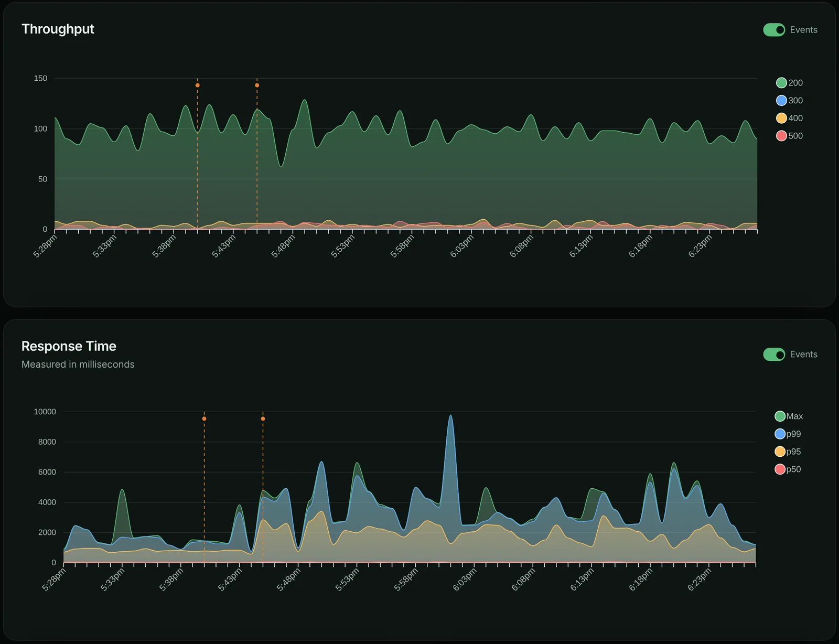The width and height of the screenshot is (839, 644).
Task: Click 'Measured in milliseconds' subtitle
Action: 78,364
